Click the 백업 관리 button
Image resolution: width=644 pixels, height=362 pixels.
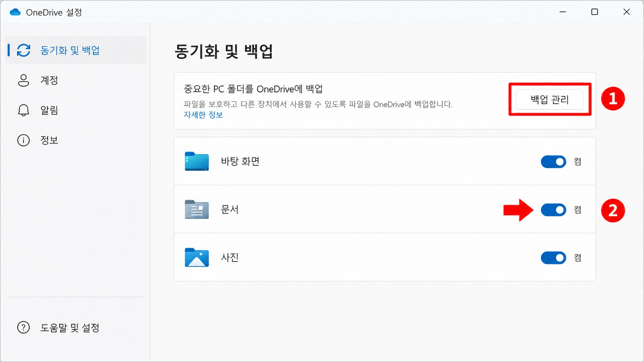(x=550, y=100)
